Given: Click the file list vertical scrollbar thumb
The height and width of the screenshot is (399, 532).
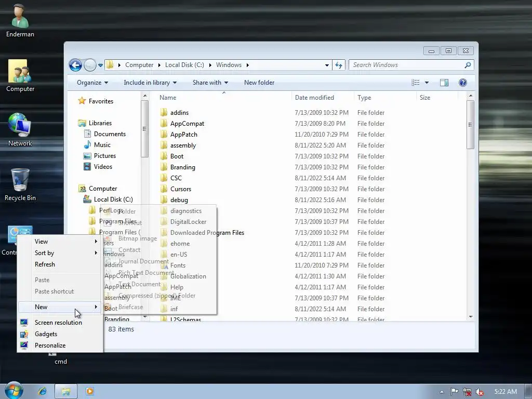Looking at the screenshot, I should [470, 125].
